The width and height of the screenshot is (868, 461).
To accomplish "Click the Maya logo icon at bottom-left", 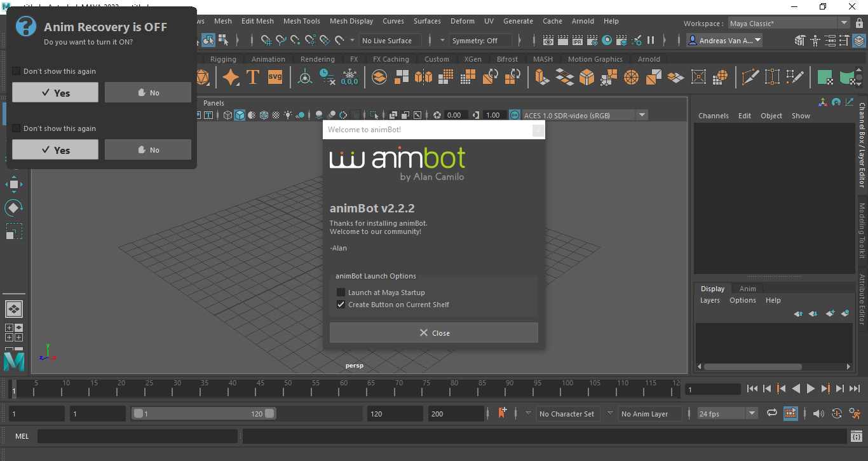I will (14, 361).
